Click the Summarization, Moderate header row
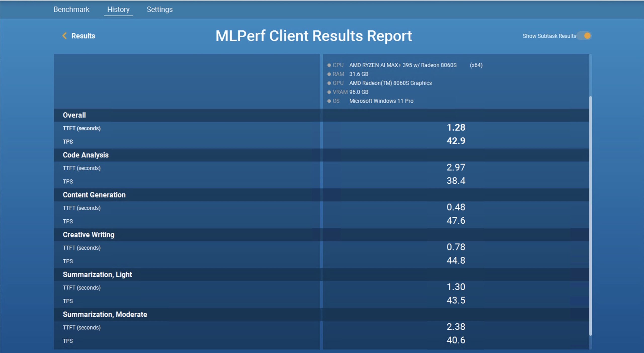This screenshot has width=644, height=353. pyautogui.click(x=105, y=314)
